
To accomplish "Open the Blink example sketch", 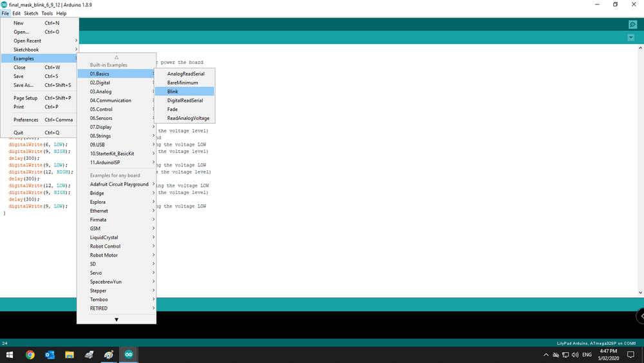I will coord(184,92).
